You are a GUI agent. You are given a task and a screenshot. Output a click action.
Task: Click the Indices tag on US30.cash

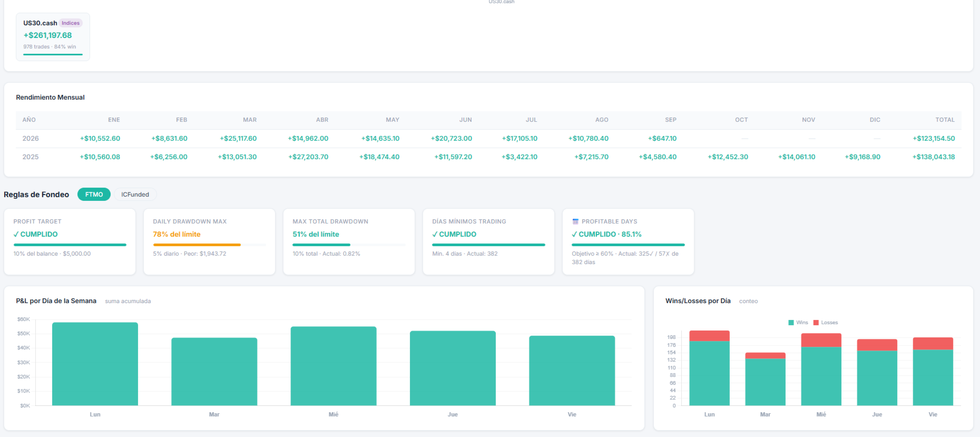pos(71,23)
